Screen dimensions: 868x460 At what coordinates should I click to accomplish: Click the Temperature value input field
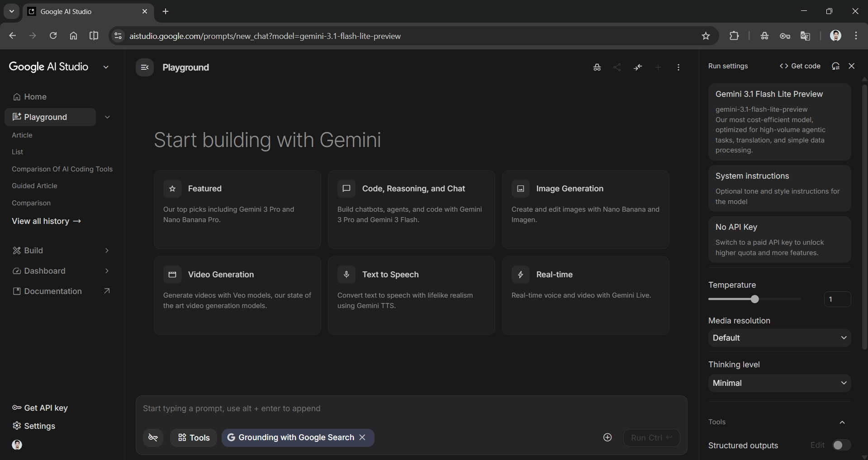[x=837, y=299]
